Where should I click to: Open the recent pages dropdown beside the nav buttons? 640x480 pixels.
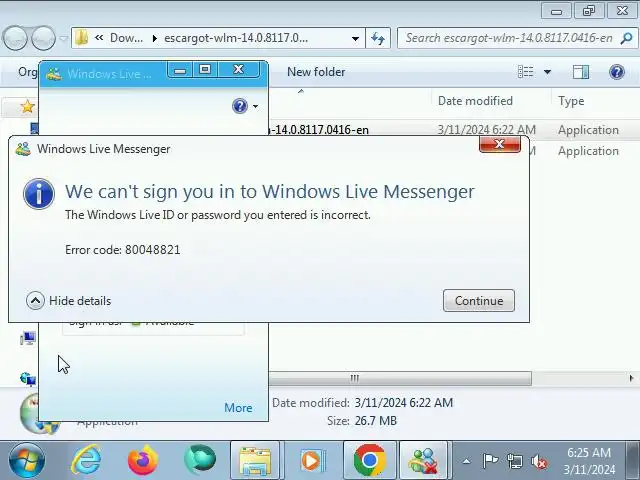64,38
